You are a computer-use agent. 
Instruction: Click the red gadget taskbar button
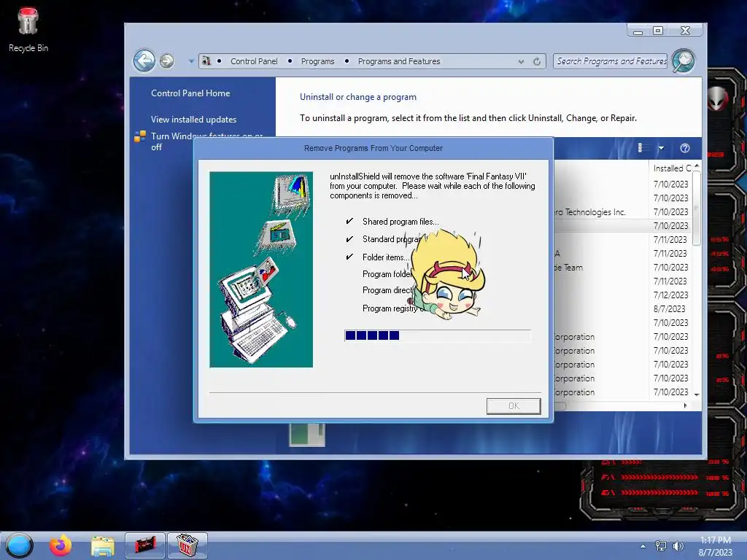145,545
